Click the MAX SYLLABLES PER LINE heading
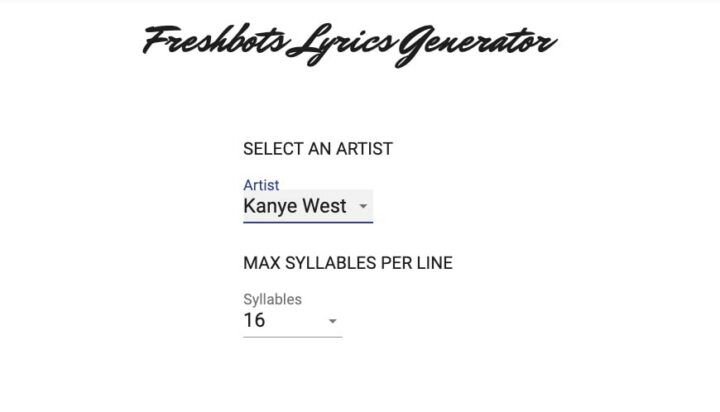 348,263
